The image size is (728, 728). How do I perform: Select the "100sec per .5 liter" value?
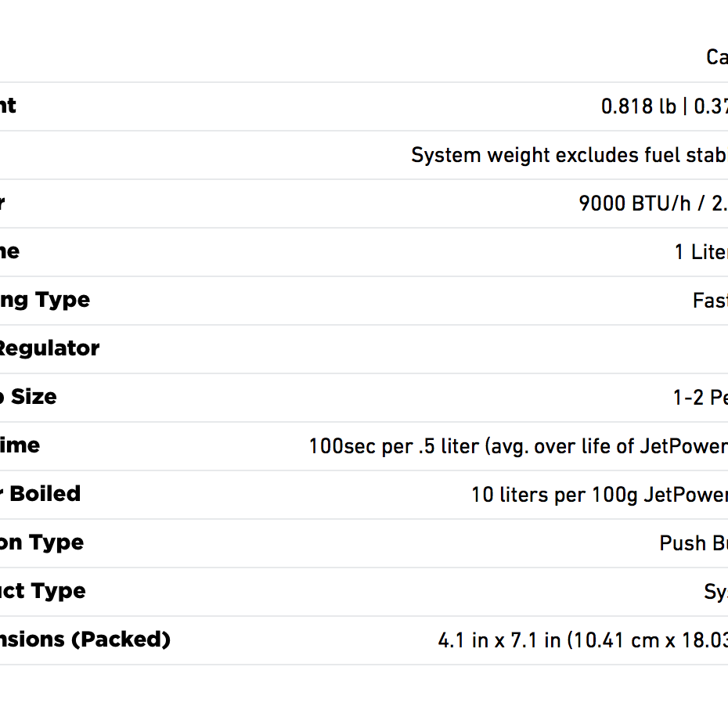click(x=394, y=446)
